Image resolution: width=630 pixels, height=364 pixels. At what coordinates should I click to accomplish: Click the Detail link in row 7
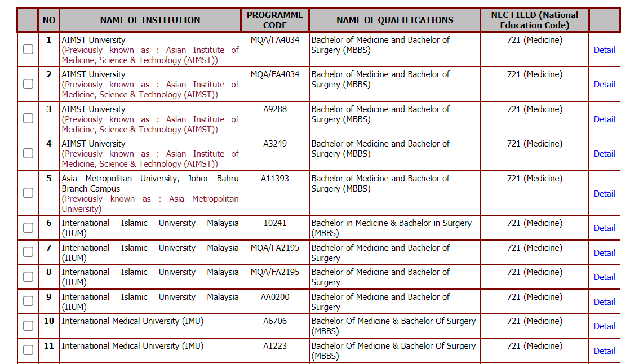point(604,253)
